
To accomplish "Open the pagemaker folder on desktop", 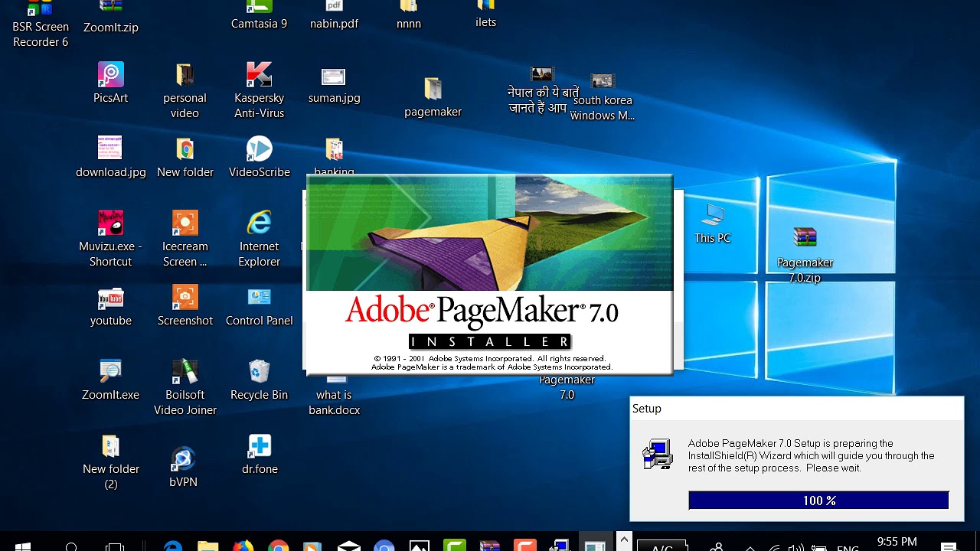I will (x=433, y=89).
